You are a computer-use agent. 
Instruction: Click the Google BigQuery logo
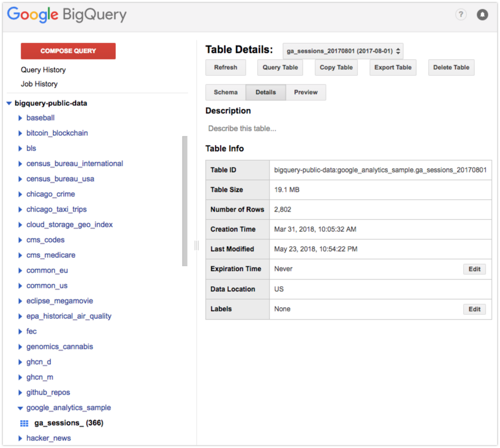pos(67,15)
